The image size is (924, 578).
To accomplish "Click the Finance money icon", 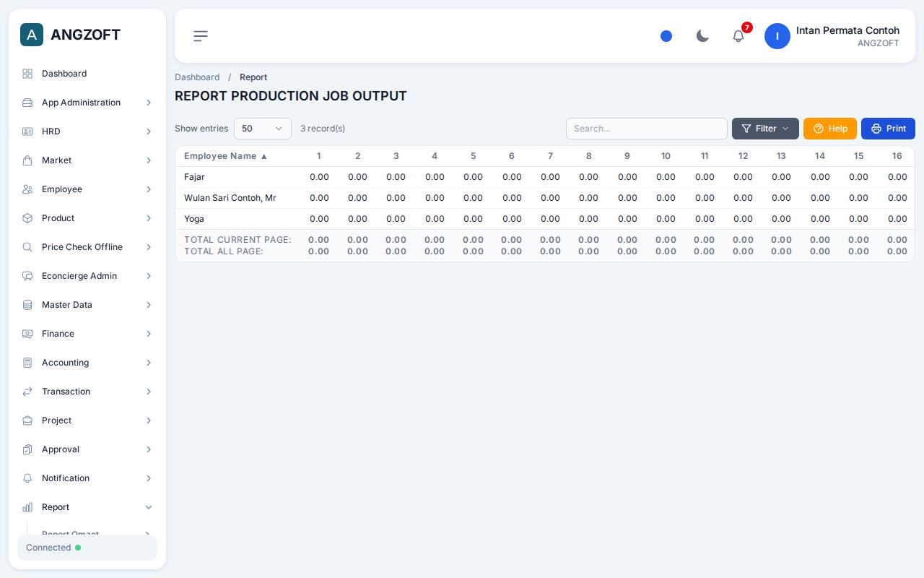I will tap(27, 334).
